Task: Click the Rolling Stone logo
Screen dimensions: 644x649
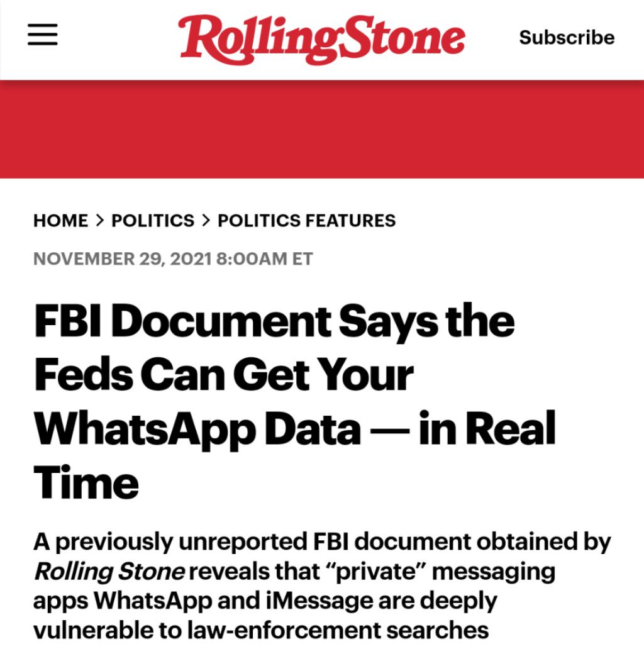Action: click(321, 39)
